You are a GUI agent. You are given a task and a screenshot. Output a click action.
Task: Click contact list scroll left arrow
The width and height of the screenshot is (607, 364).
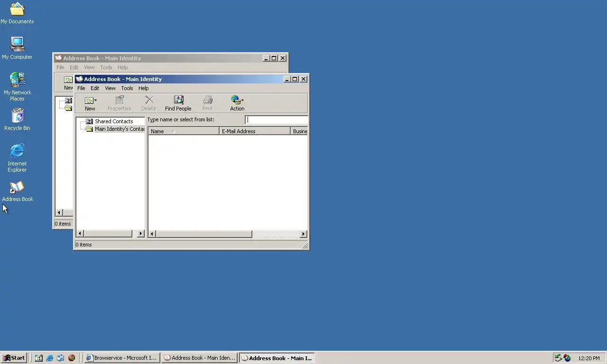pyautogui.click(x=152, y=234)
